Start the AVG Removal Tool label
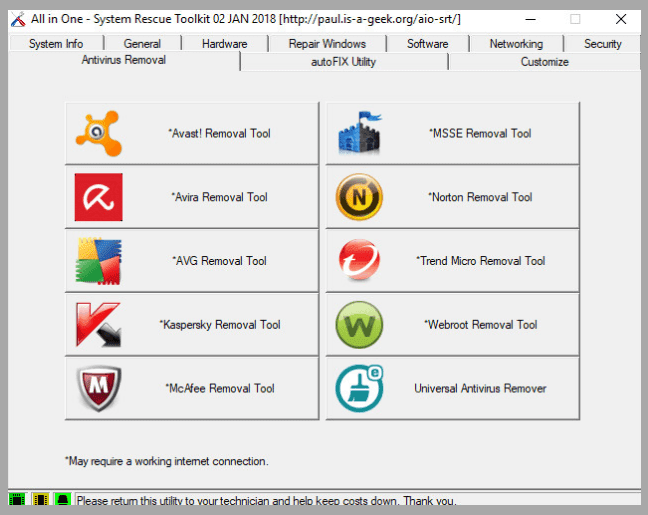The image size is (648, 515). [219, 261]
